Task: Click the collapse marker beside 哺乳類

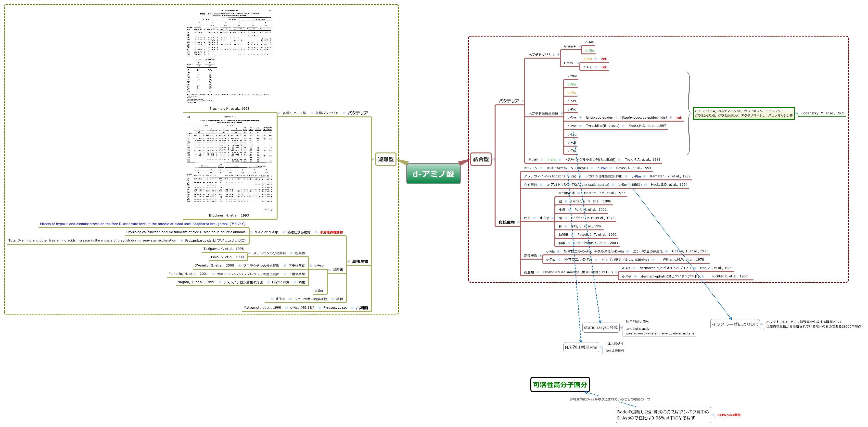Action: click(330, 270)
